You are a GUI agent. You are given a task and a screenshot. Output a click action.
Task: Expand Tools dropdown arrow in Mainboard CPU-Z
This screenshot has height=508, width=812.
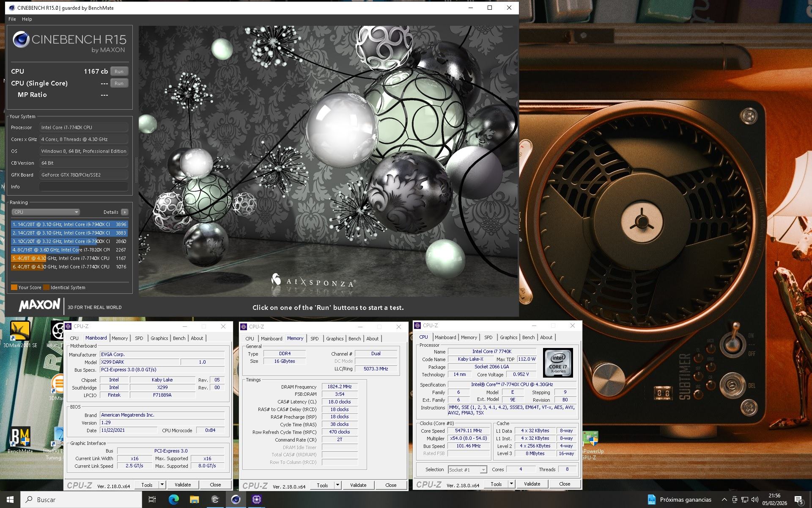pyautogui.click(x=162, y=485)
